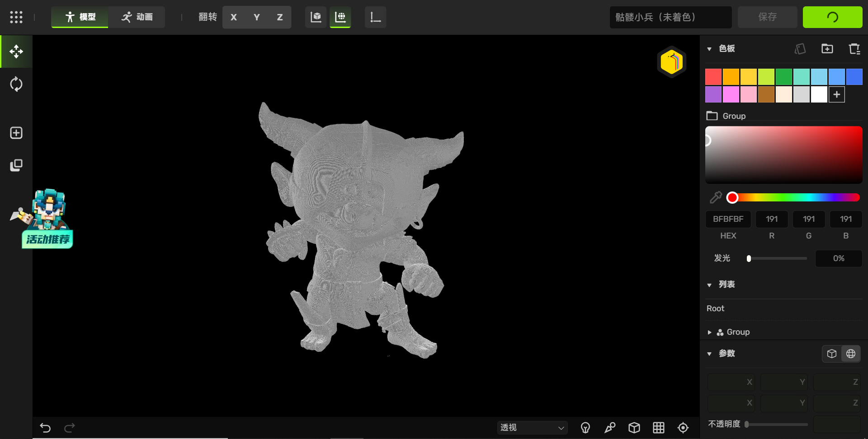The height and width of the screenshot is (439, 868).
Task: Click the add item sidebar icon
Action: point(16,133)
